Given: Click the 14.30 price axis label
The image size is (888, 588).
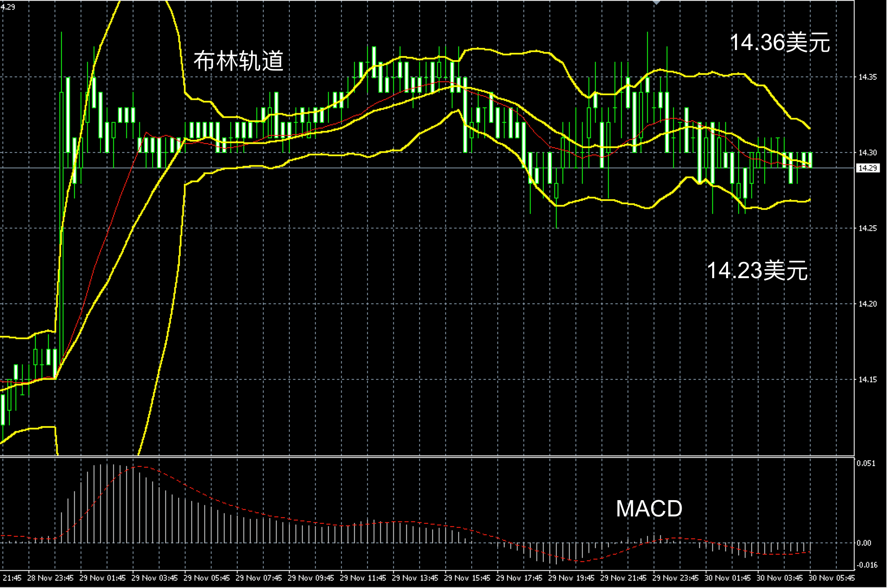Looking at the screenshot, I should 868,152.
